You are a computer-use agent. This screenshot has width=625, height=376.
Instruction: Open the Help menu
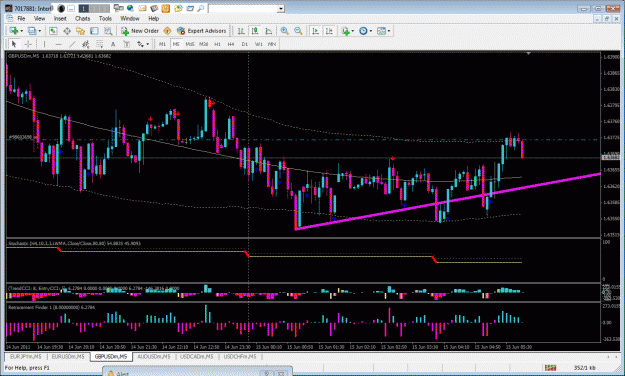tap(153, 18)
